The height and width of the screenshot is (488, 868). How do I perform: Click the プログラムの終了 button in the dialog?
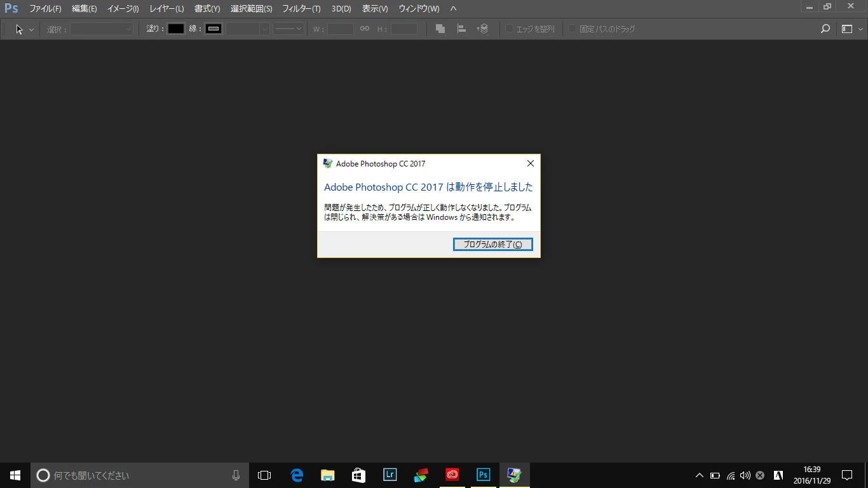coord(492,245)
